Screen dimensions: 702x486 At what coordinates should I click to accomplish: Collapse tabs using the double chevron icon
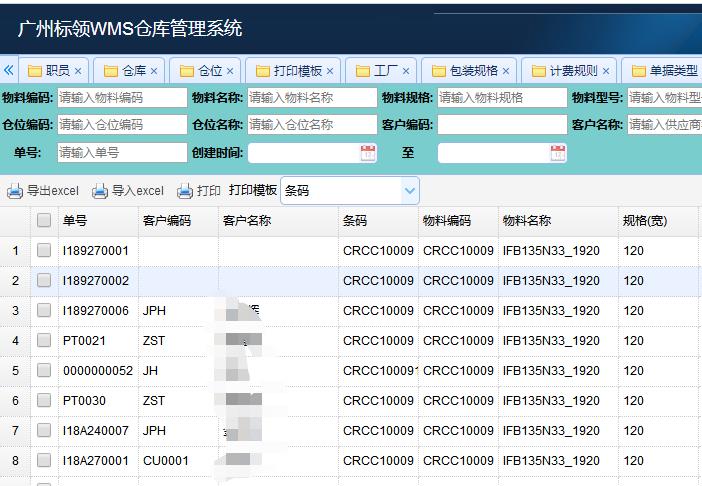coord(9,71)
